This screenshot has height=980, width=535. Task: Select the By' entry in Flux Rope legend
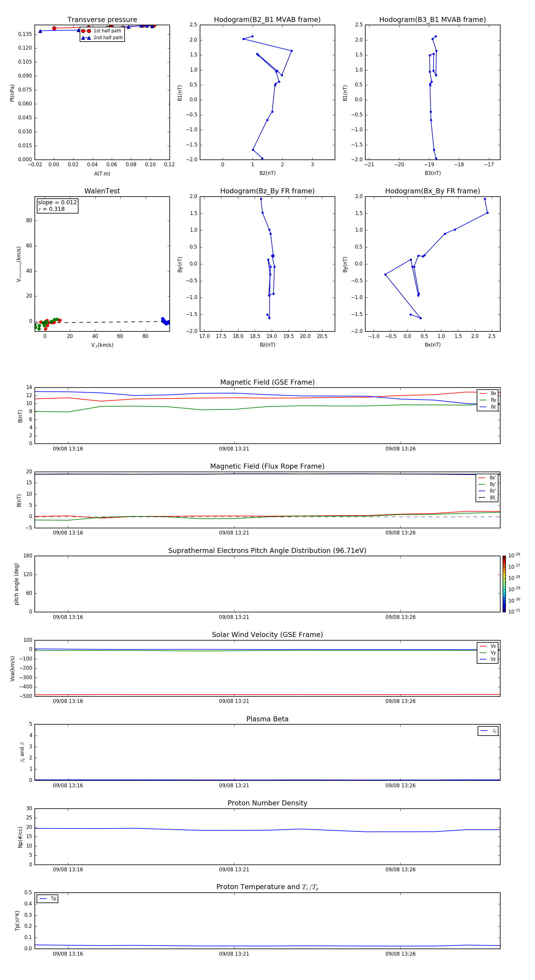tap(487, 484)
